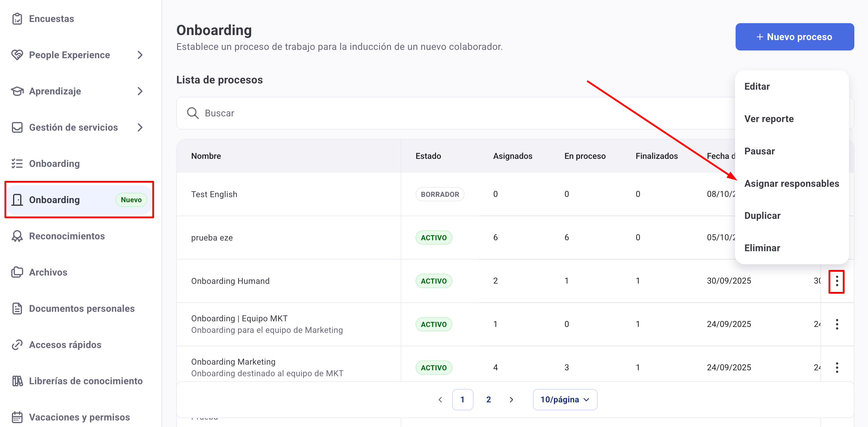
Task: Click the Nuevo proceso button
Action: coord(794,37)
